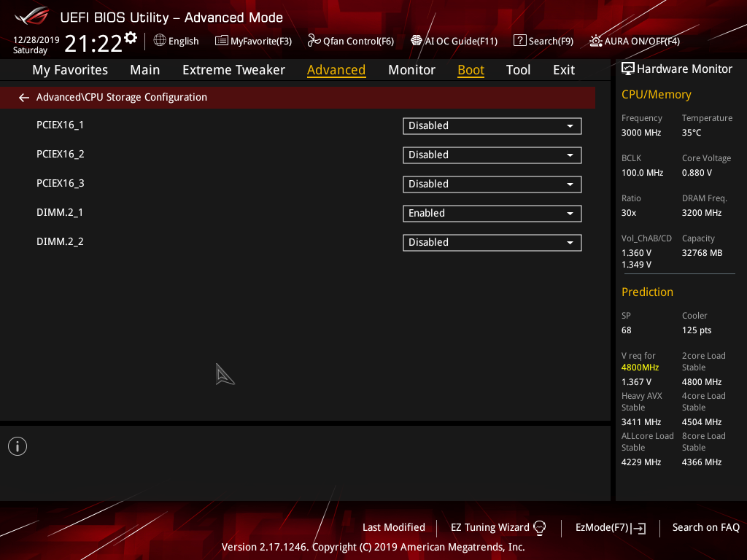Open AI OC Guide(F11)
This screenshot has height=560, width=747.
point(454,41)
